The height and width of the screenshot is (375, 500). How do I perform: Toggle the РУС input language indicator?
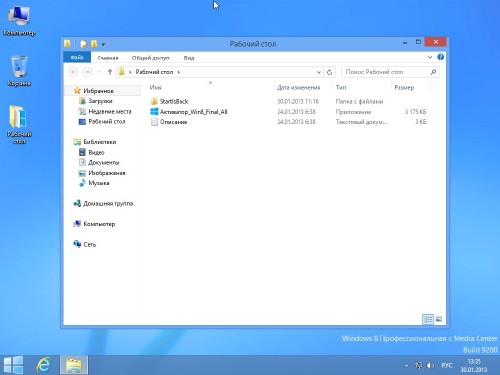pos(447,365)
